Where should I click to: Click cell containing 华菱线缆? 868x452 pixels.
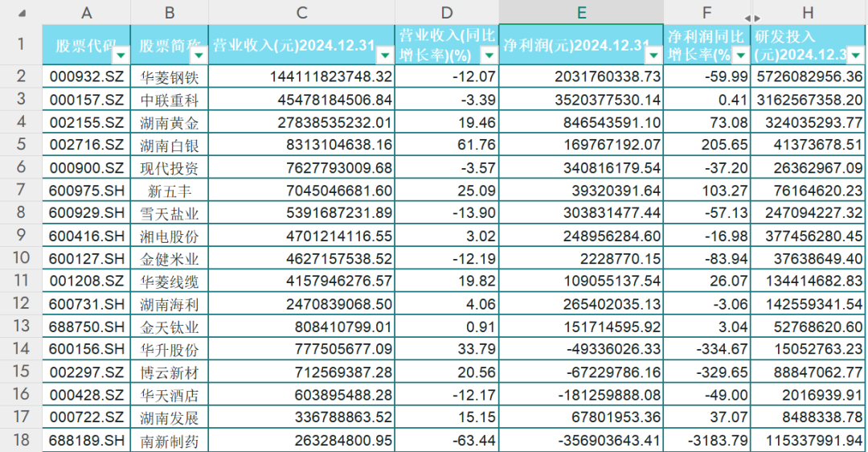(x=170, y=281)
